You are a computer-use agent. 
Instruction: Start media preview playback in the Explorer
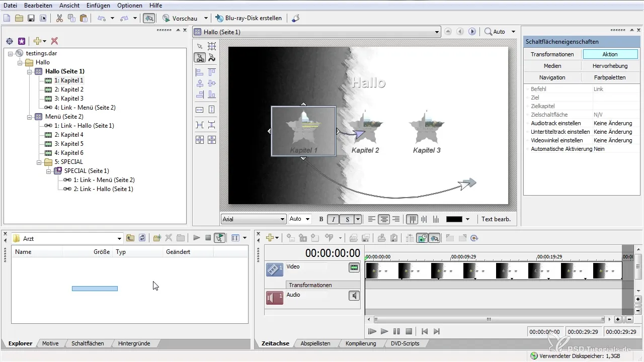coord(196,238)
